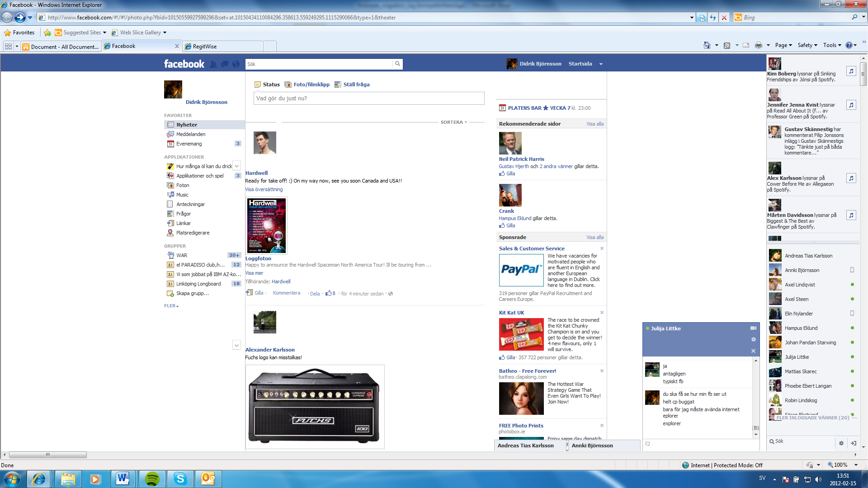Dismiss the Kit Kat UK ad
868x488 pixels.
[602, 313]
